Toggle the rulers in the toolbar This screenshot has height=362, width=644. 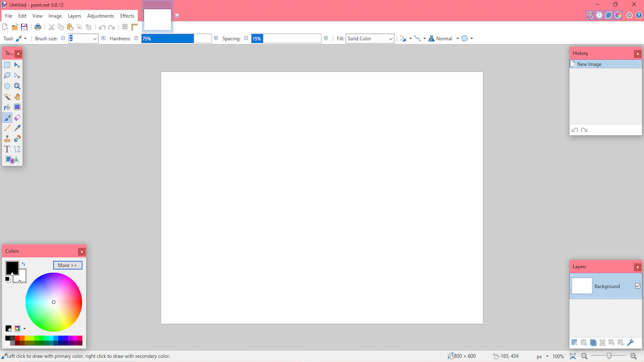point(134,27)
